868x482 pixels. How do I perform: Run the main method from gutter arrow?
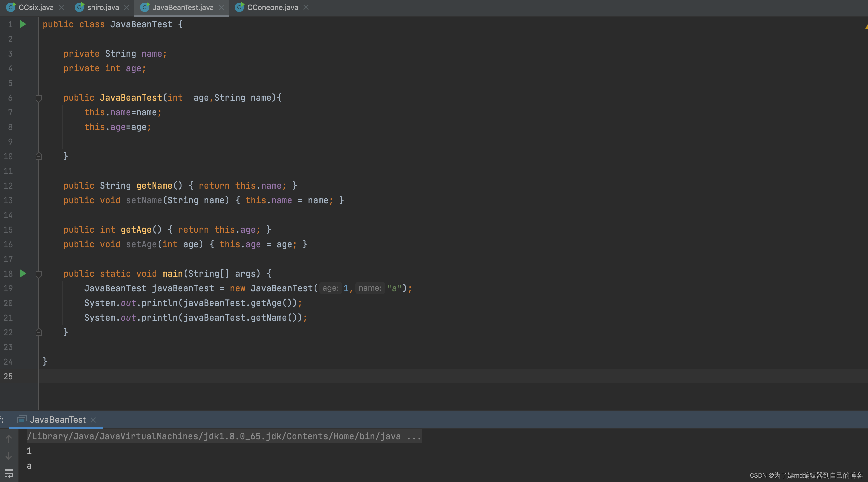tap(23, 273)
